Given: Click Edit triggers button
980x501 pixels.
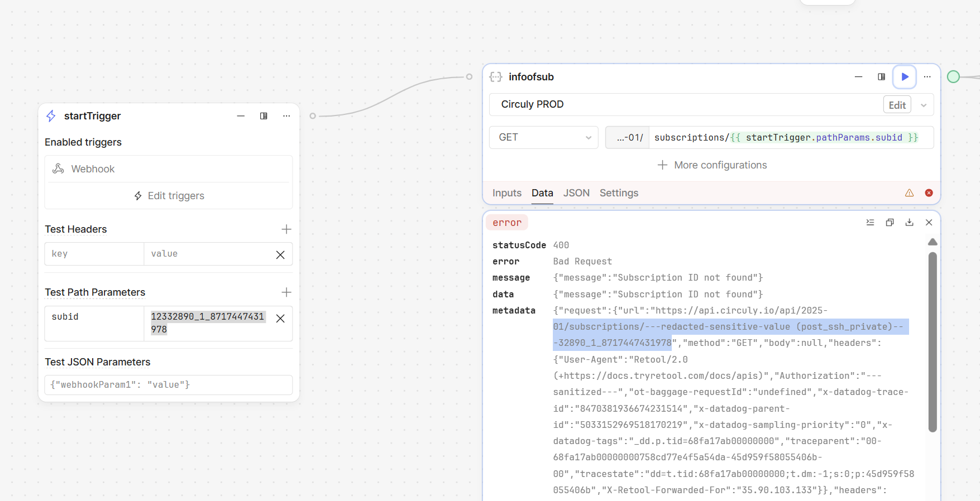Looking at the screenshot, I should [x=169, y=196].
